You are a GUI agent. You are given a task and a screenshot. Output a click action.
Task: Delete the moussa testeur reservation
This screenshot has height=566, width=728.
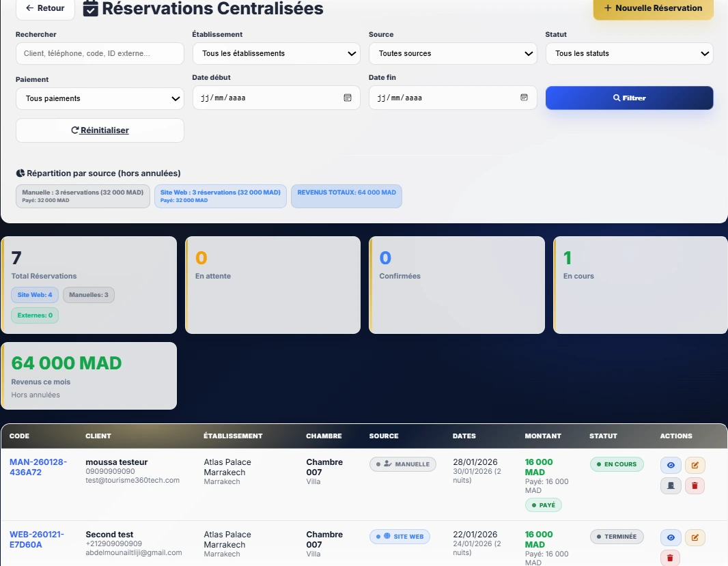tap(695, 486)
